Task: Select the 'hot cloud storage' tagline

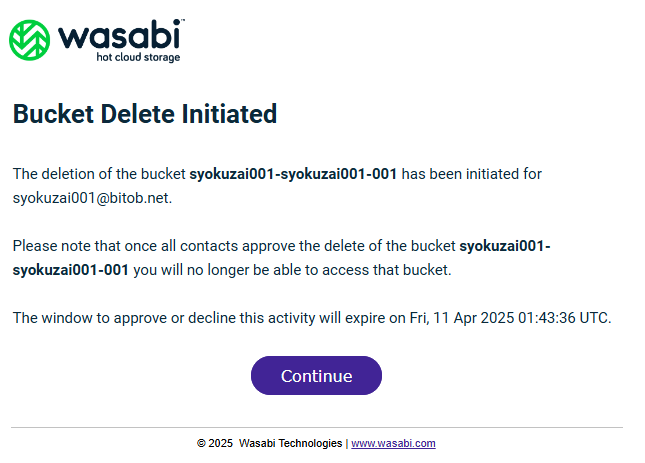Action: pos(138,57)
